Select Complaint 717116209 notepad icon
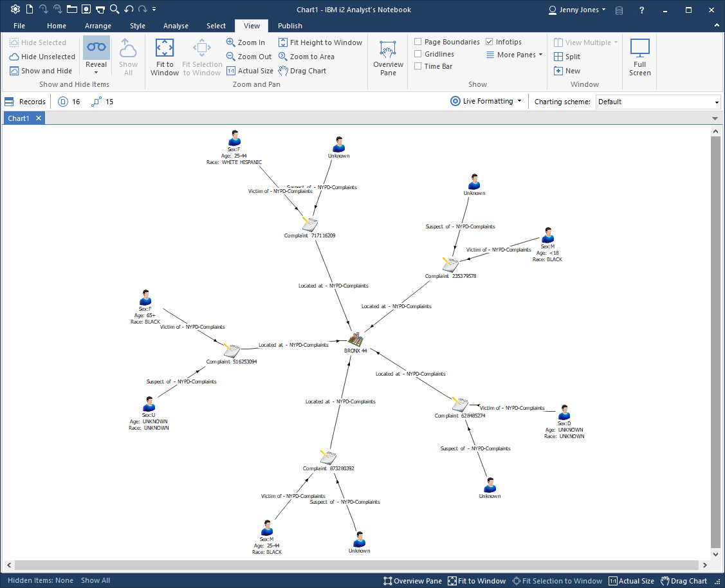The width and height of the screenshot is (725, 588). coord(309,224)
